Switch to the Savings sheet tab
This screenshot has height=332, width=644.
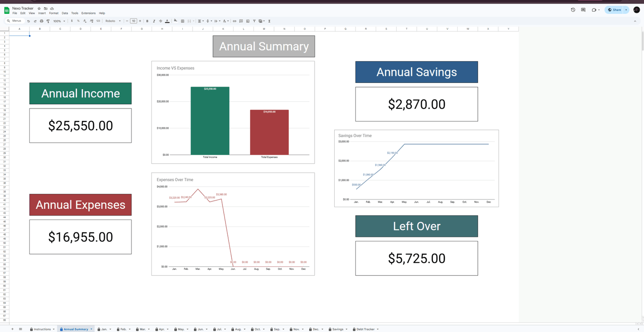point(338,329)
